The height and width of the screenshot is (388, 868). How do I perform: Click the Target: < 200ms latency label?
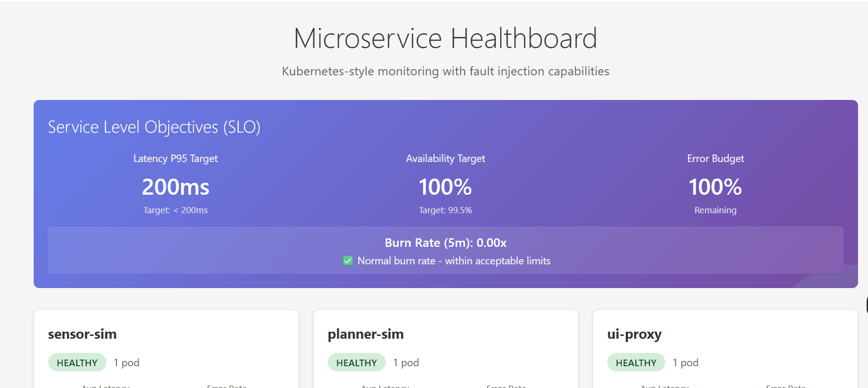pos(175,210)
